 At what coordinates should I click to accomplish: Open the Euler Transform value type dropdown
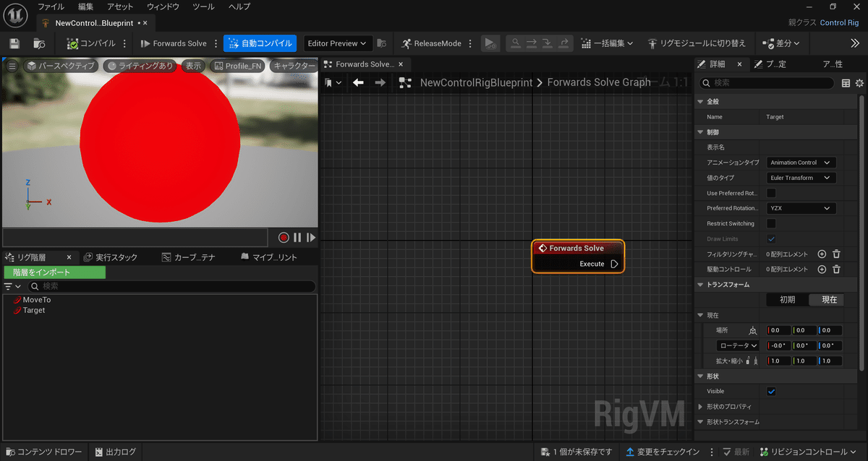(x=801, y=178)
